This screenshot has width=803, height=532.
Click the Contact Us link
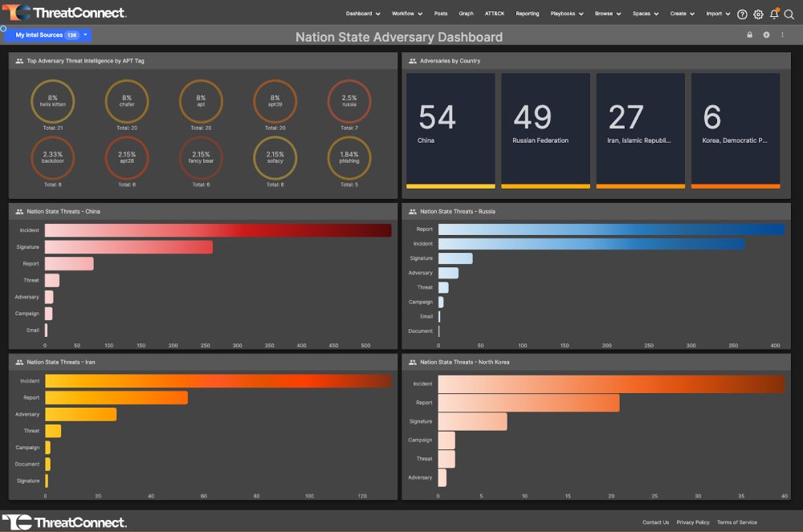tap(655, 522)
